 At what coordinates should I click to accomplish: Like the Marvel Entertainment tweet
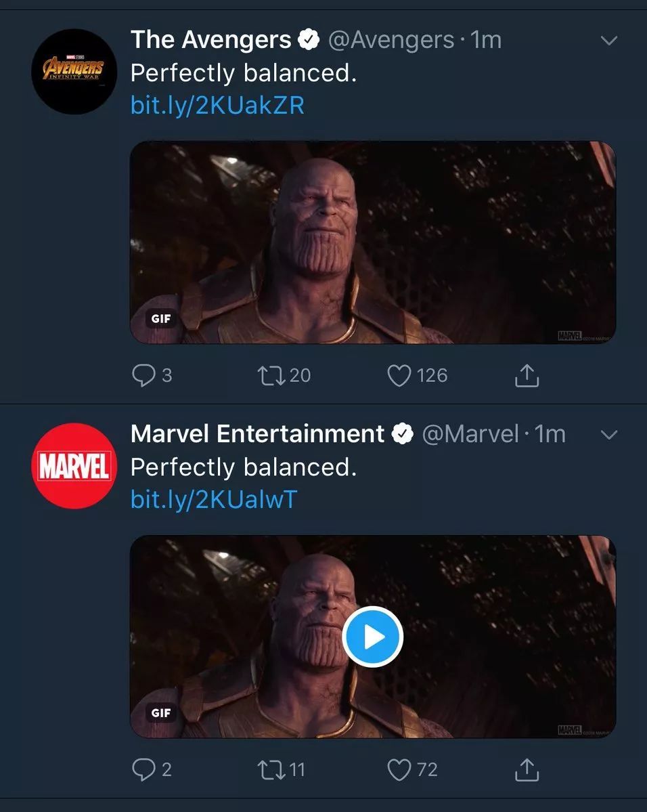click(x=399, y=769)
